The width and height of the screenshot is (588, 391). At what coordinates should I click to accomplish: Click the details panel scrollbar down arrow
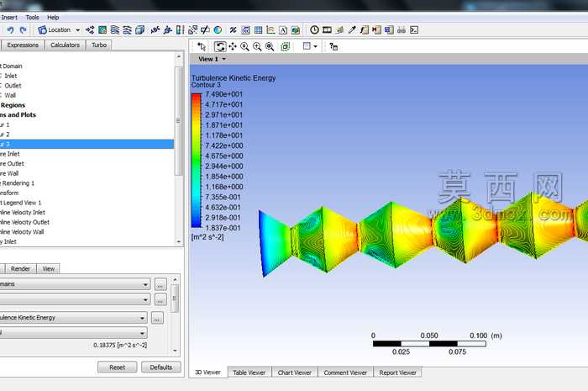point(175,351)
